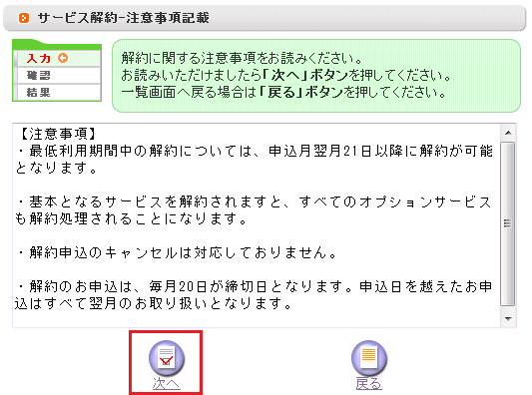Click scrollbar up arrow of notes box
The width and height of the screenshot is (532, 395).
[508, 133]
